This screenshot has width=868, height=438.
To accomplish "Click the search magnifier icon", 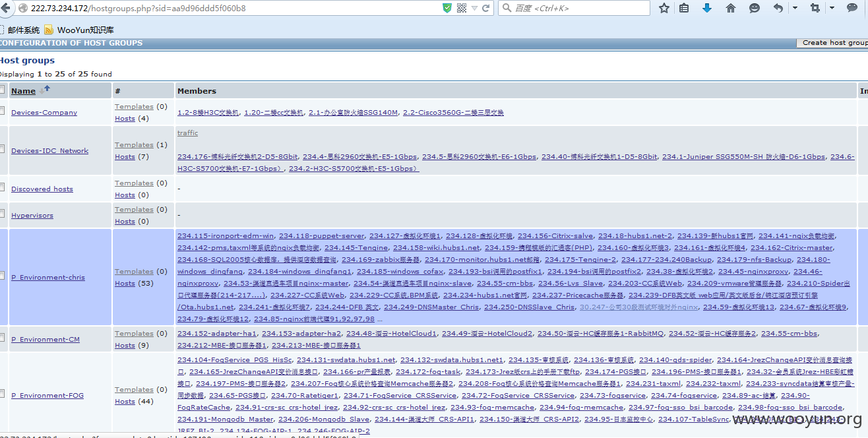I will (x=507, y=8).
